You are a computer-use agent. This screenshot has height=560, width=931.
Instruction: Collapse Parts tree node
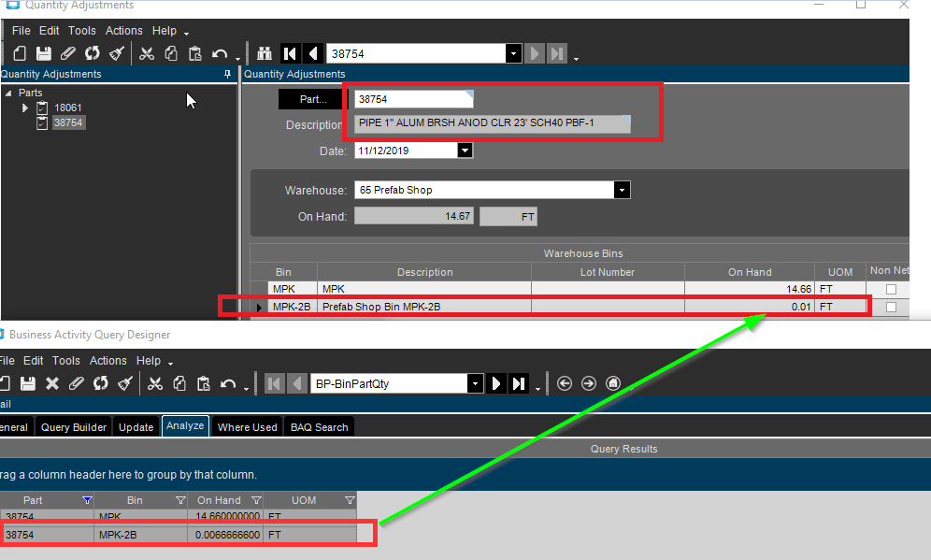(8, 93)
